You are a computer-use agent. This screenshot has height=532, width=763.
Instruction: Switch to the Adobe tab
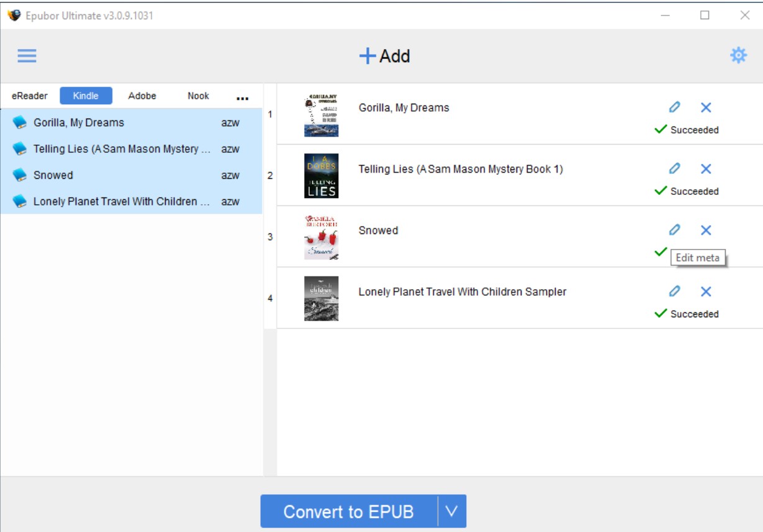[x=142, y=96]
